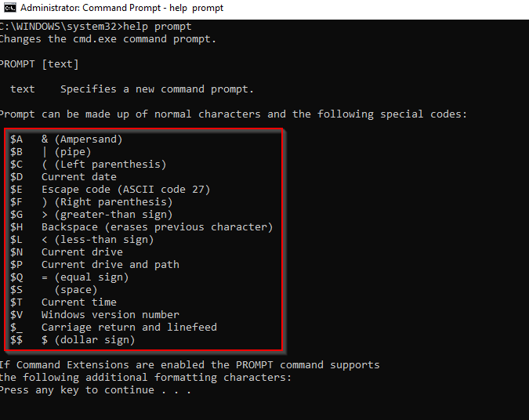Image resolution: width=529 pixels, height=420 pixels.
Task: Click 'Press any key to continue' prompt
Action: coord(94,390)
